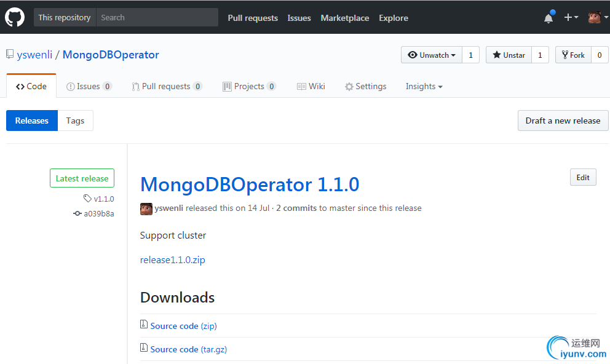Click yswenli's avatar beside the release author
610x364 pixels.
(146, 209)
